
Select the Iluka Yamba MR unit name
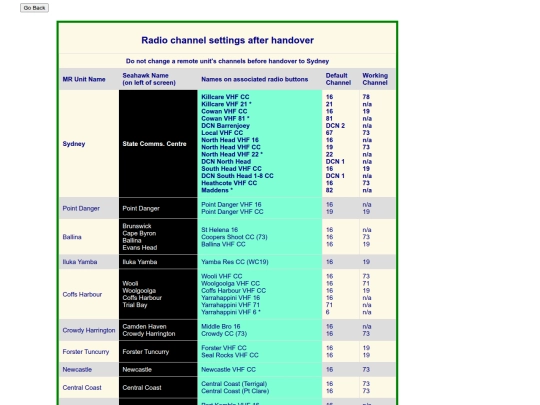(x=80, y=262)
